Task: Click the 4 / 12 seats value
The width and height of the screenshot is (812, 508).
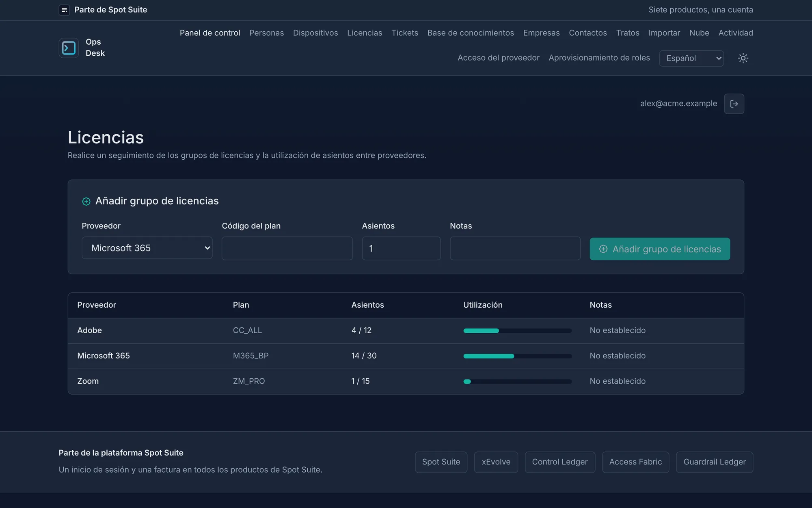Action: 361,330
